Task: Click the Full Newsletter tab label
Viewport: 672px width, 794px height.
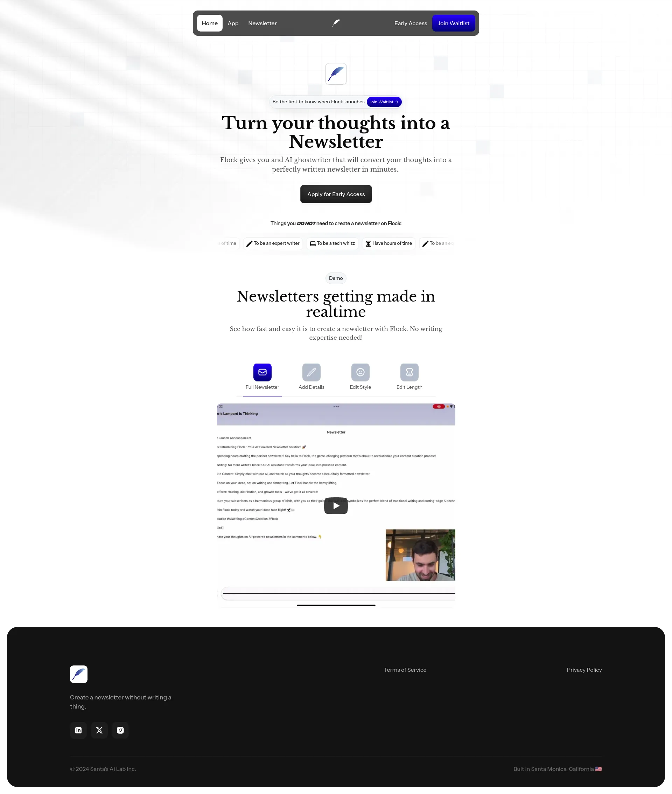Action: click(x=262, y=388)
